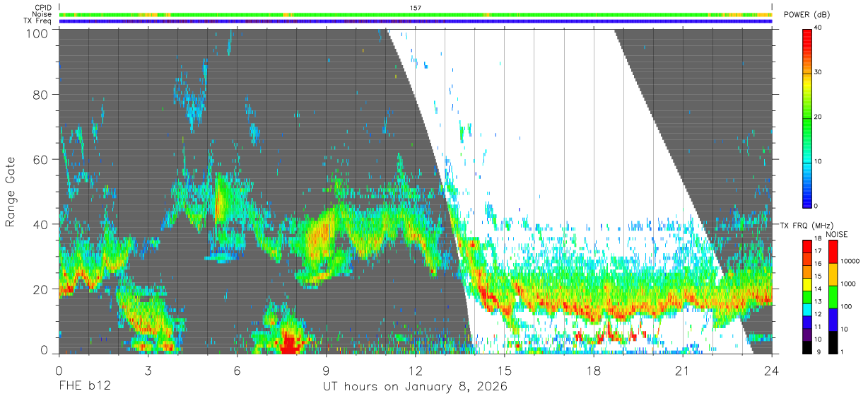The width and height of the screenshot is (868, 401).
Task: Click the 30 tick on POWER scale
Action: [819, 73]
